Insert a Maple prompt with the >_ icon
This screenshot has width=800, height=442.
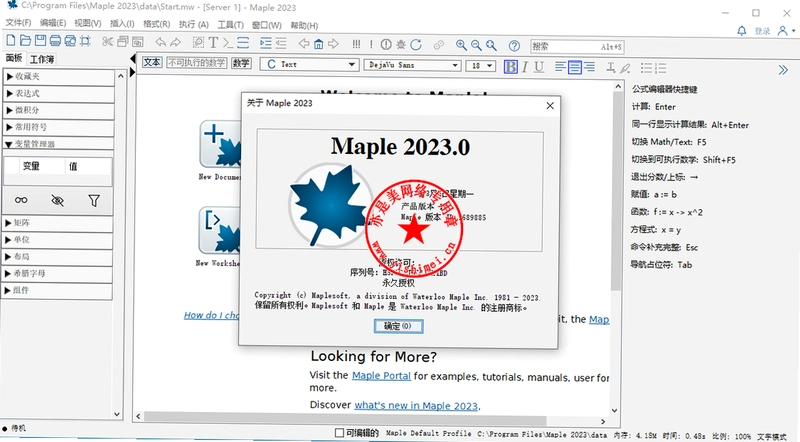click(228, 43)
